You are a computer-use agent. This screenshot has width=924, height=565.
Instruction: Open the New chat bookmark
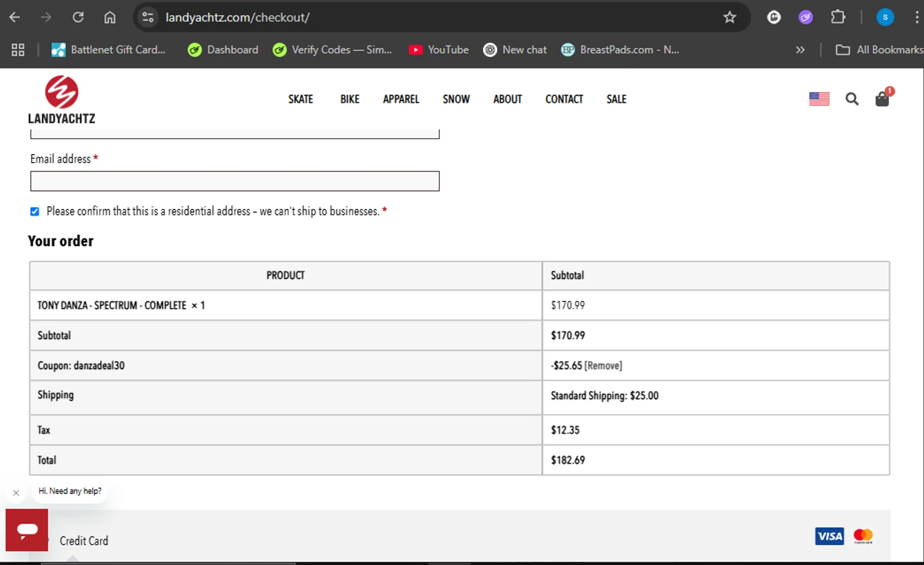(x=515, y=50)
